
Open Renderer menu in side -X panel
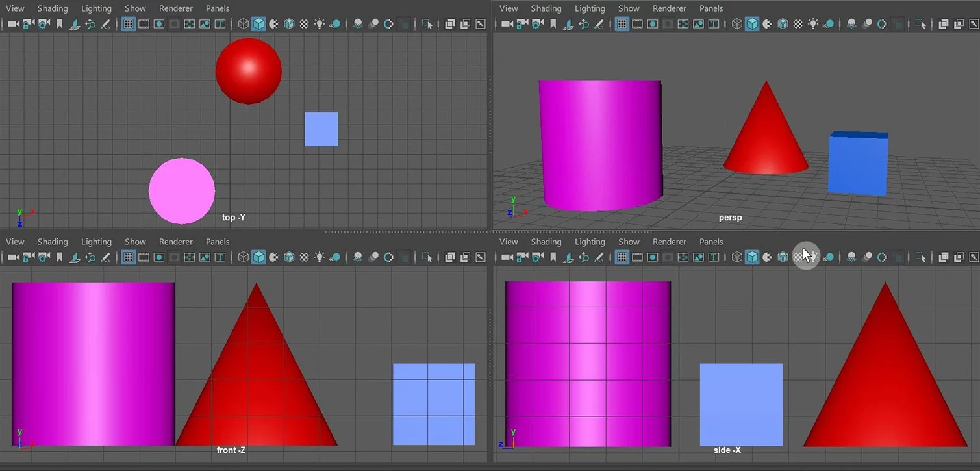[x=670, y=242]
